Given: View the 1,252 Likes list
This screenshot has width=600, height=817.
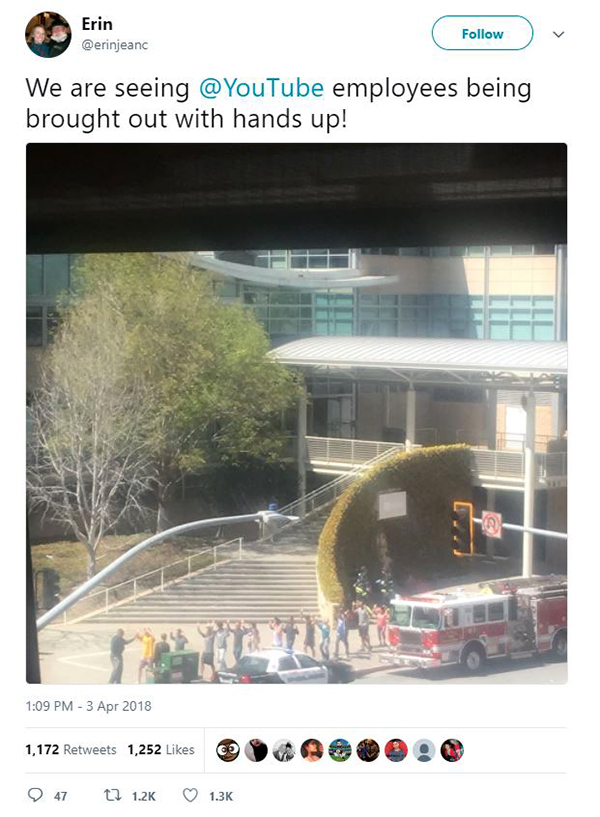Looking at the screenshot, I should [x=161, y=750].
